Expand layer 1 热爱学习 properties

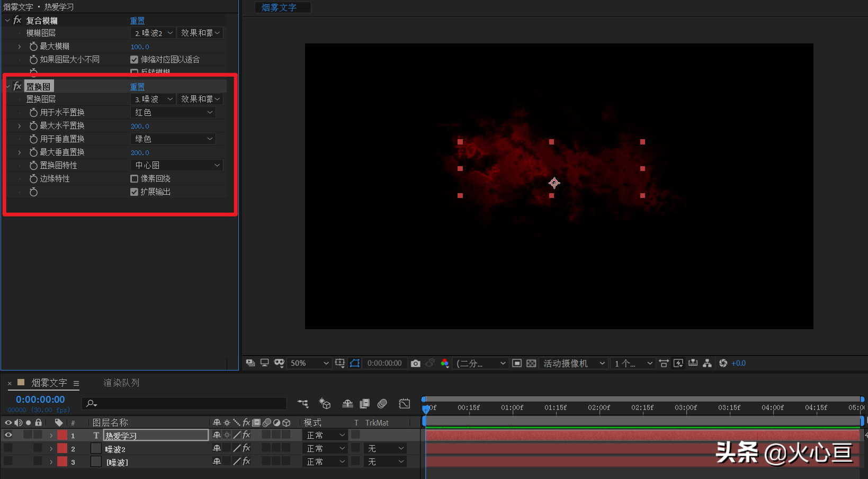point(51,435)
